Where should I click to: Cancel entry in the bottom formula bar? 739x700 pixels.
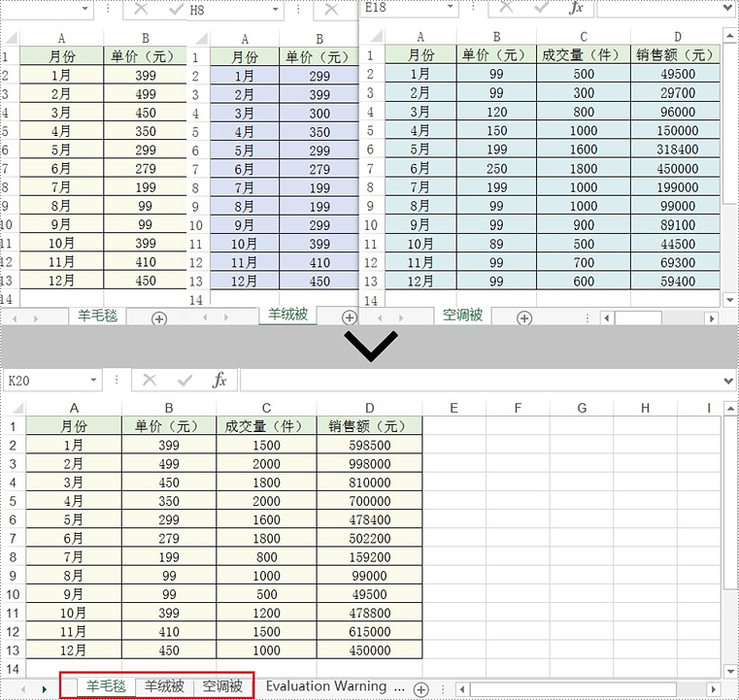[x=150, y=380]
